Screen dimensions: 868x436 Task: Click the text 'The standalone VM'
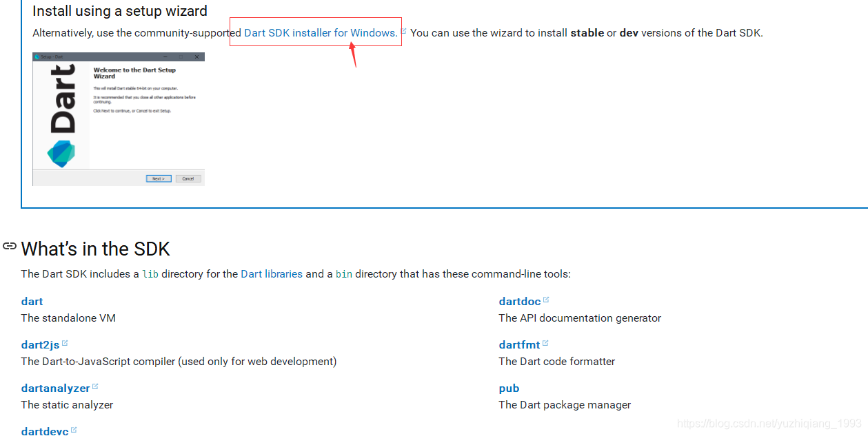point(68,318)
